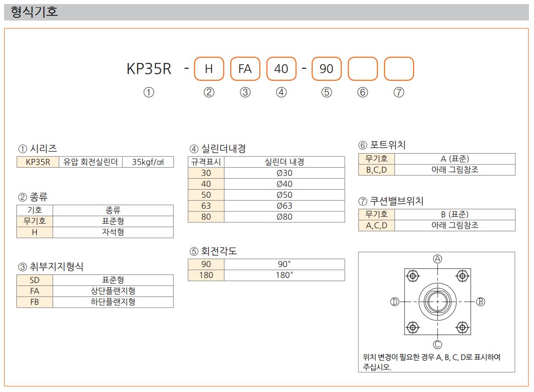534x392 pixels.
Task: Select 아래 그림참조 in the B,C,D row
Action: point(455,170)
